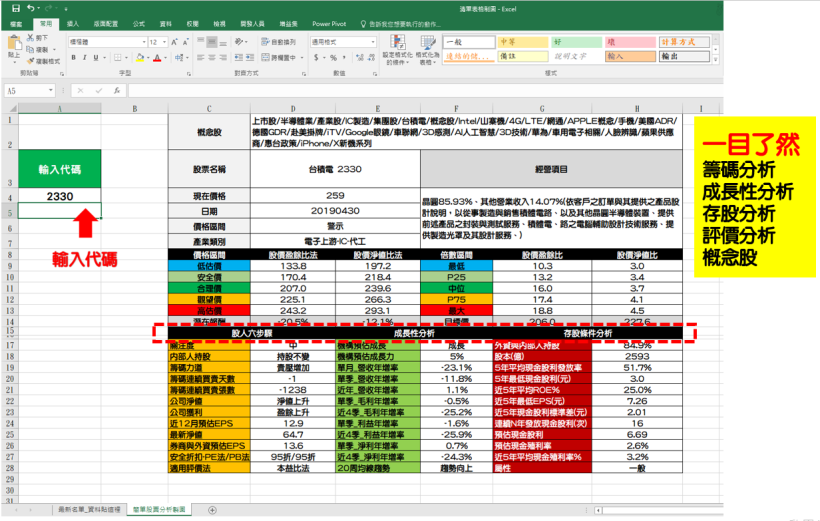Image resolution: width=820 pixels, height=521 pixels.
Task: Switch to the Insert tab (插入)
Action: [73, 24]
